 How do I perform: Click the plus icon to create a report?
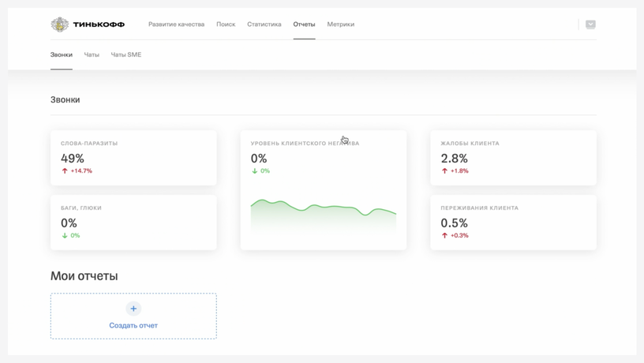coord(133,309)
